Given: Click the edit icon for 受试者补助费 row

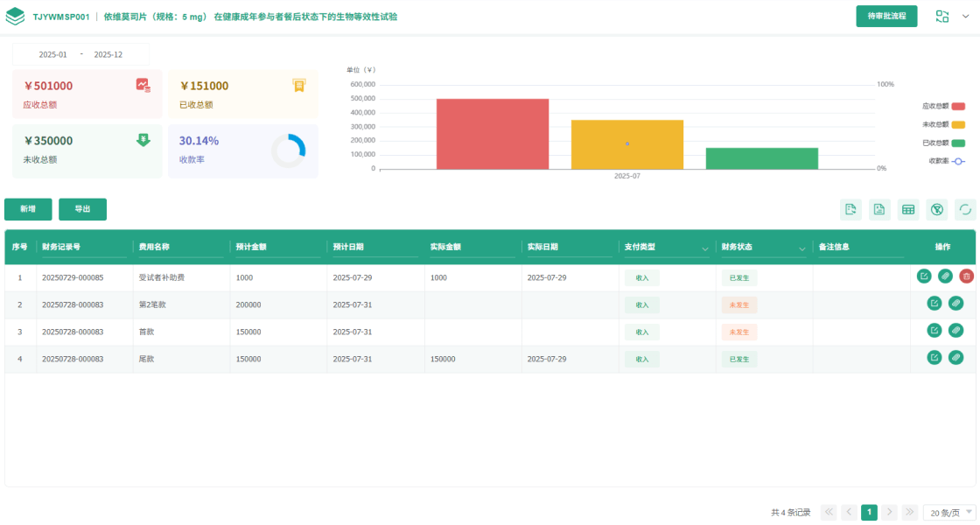Looking at the screenshot, I should pos(924,276).
